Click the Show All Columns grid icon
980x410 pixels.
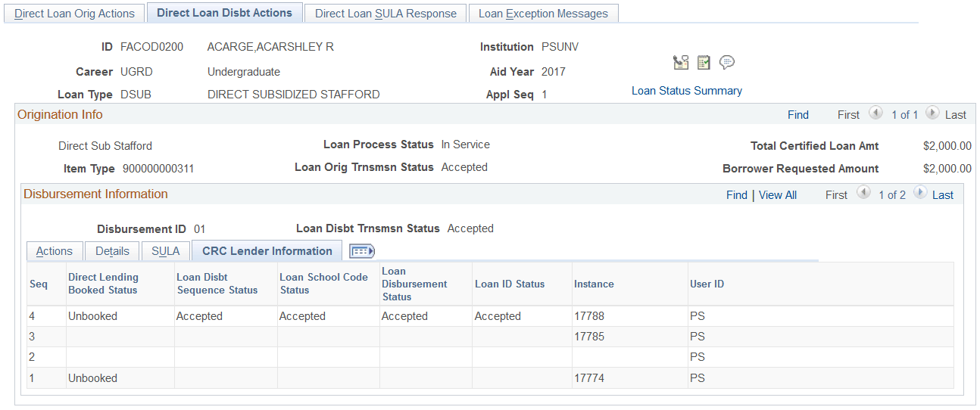(x=362, y=251)
